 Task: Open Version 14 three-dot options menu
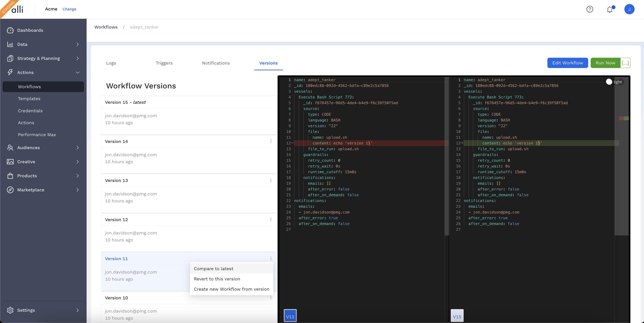point(271,141)
